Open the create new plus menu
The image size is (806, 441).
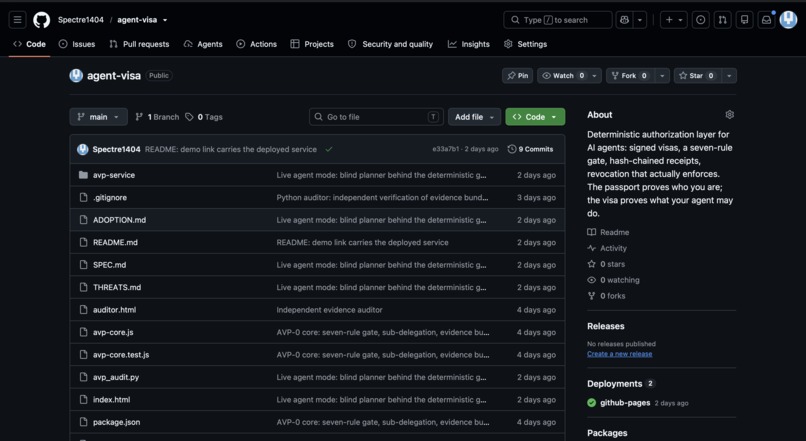point(673,20)
